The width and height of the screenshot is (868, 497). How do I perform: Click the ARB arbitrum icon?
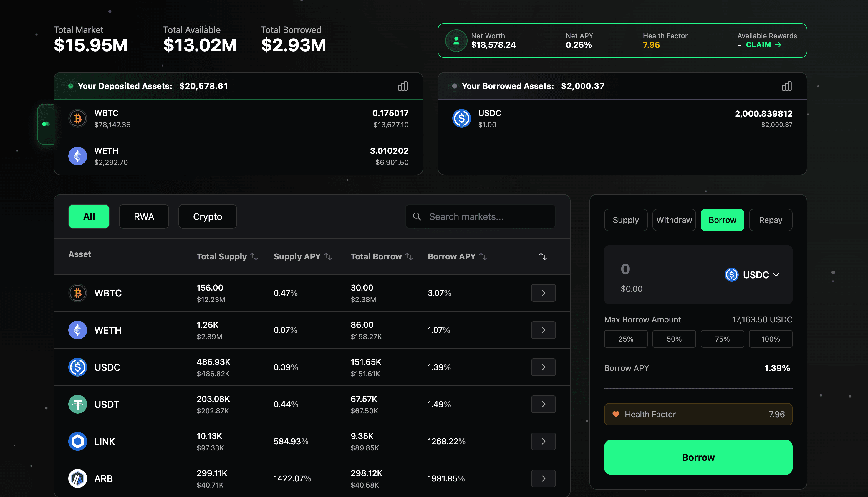click(77, 478)
